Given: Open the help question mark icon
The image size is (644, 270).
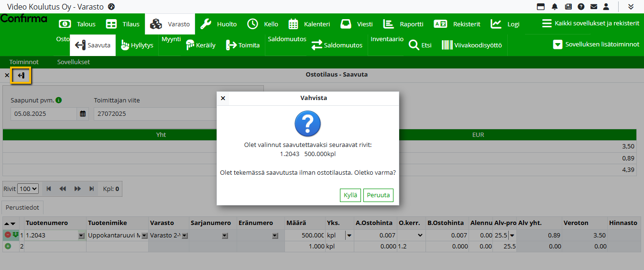Looking at the screenshot, I should click(581, 7).
